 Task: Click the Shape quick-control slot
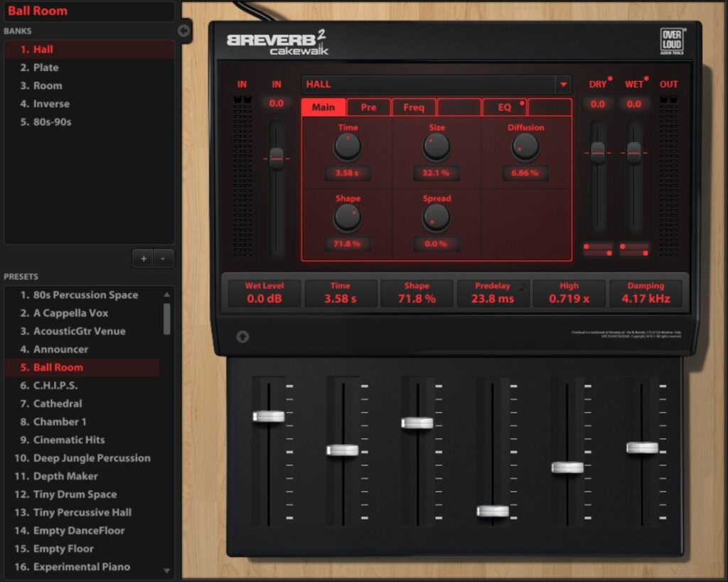point(417,293)
